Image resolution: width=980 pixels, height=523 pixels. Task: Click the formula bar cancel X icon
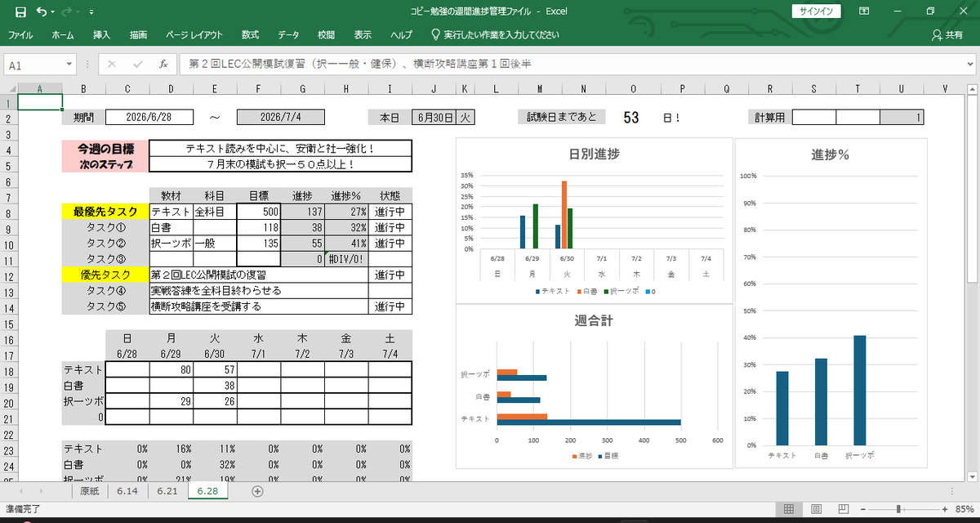pos(112,64)
